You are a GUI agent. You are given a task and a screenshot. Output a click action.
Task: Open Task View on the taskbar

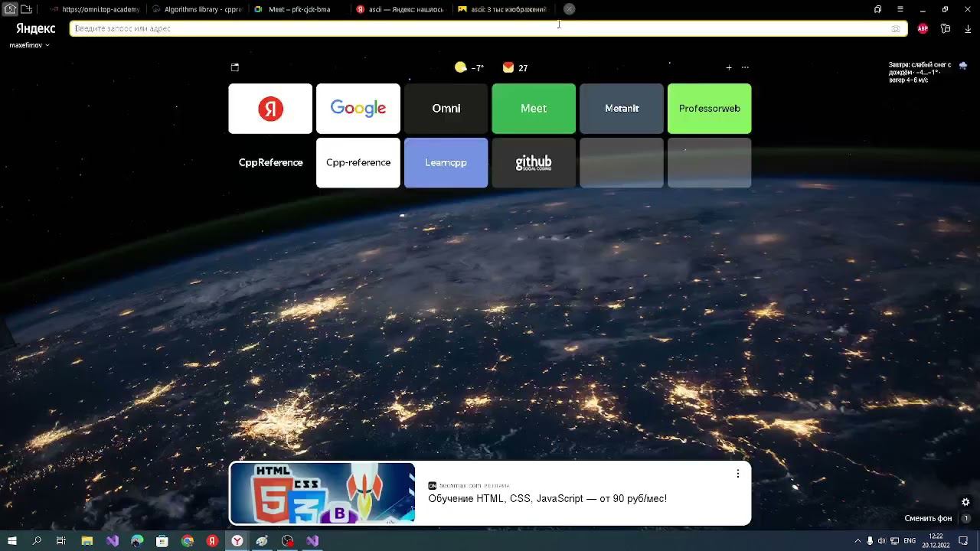coord(61,541)
